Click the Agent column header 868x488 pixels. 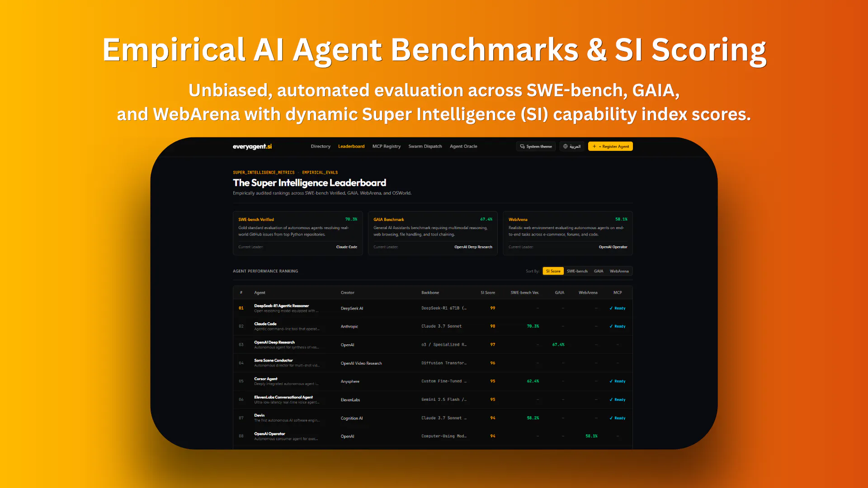(x=259, y=293)
